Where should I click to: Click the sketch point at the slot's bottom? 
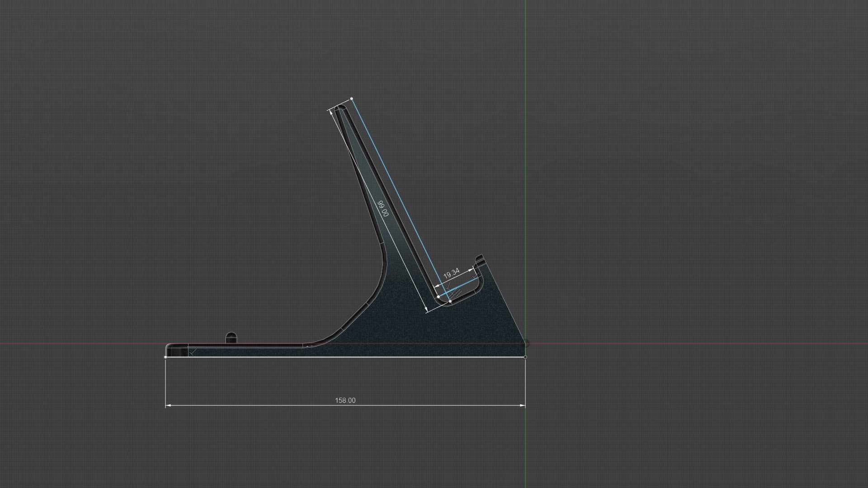click(x=450, y=301)
